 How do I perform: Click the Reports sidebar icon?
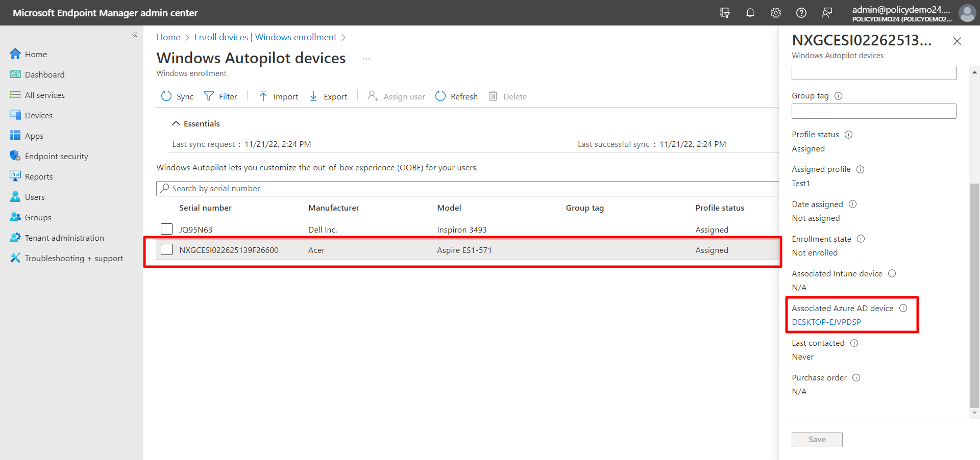coord(15,176)
